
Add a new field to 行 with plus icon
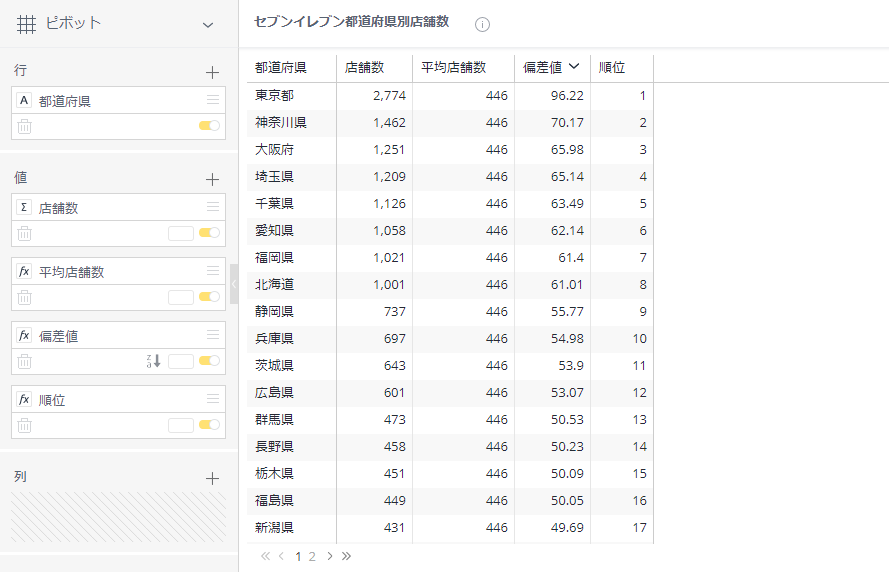pyautogui.click(x=212, y=72)
